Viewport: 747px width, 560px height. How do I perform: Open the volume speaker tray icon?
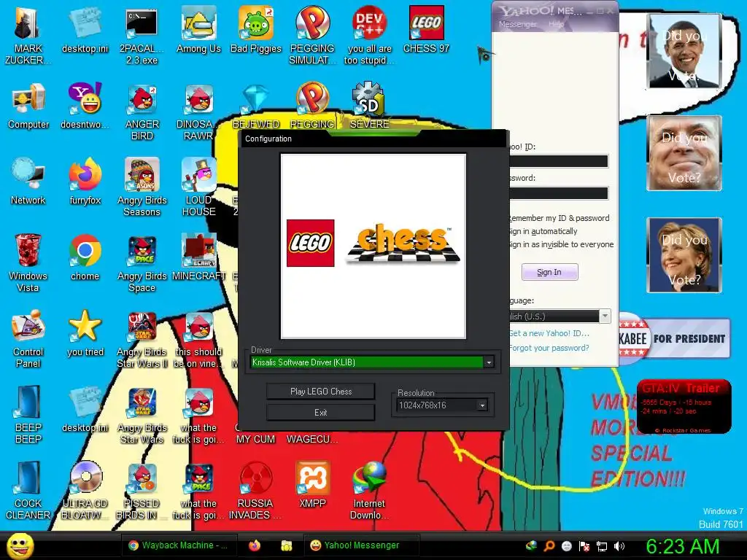[x=619, y=546]
